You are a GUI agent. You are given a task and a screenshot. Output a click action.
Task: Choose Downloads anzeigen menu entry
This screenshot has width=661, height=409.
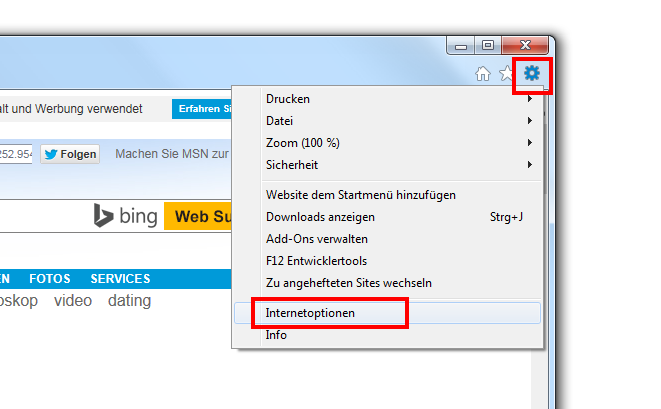coord(320,217)
